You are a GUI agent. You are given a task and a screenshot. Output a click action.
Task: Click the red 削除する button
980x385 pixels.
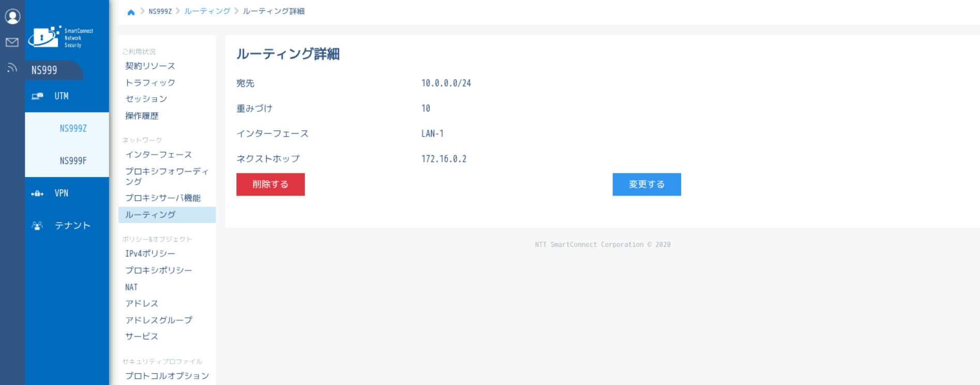[270, 185]
